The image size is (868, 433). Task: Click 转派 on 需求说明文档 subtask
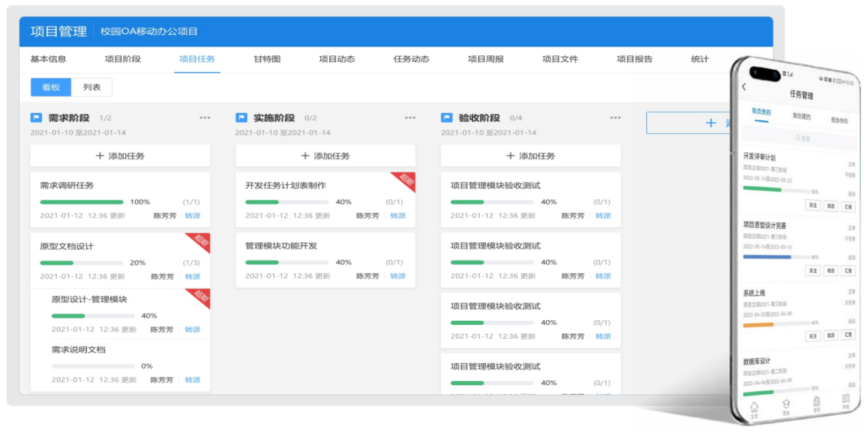pos(192,380)
